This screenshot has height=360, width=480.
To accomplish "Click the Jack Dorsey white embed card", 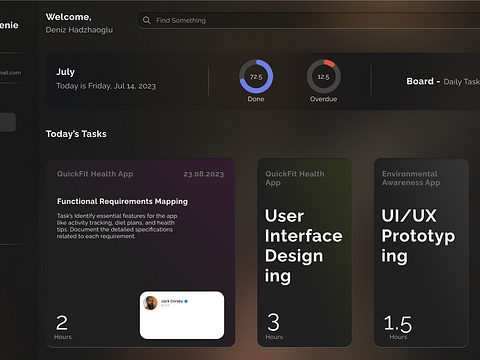I will click(x=182, y=315).
